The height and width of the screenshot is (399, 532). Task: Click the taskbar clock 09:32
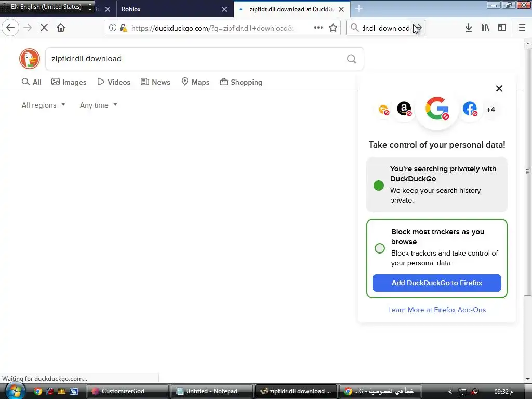[503, 392]
